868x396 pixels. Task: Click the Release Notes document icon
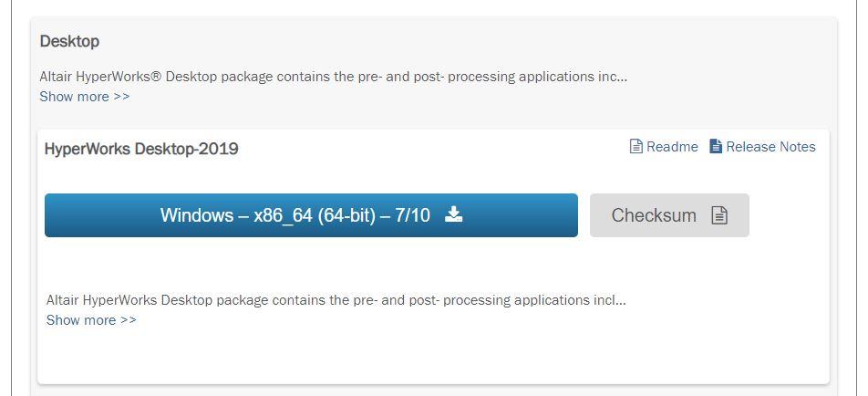716,147
